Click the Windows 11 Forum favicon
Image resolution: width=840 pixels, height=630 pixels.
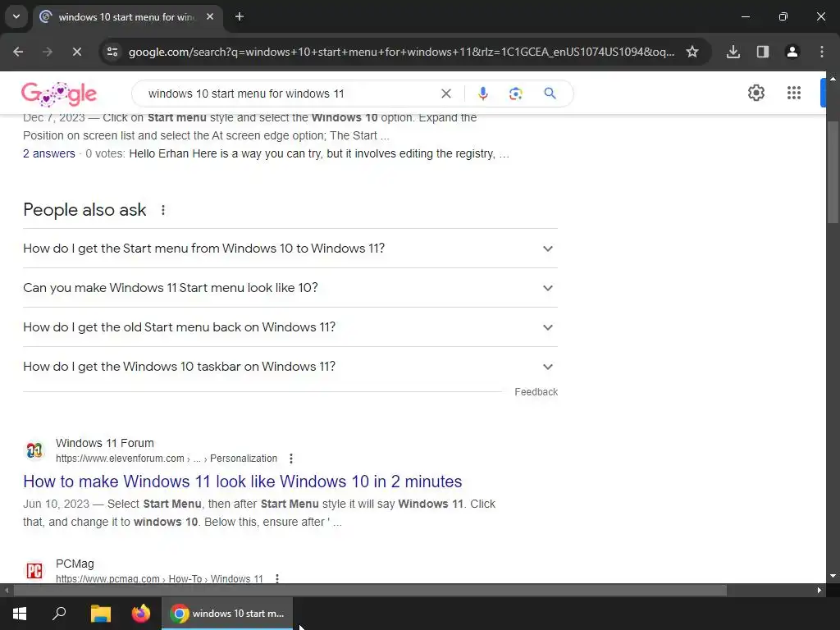click(x=34, y=450)
